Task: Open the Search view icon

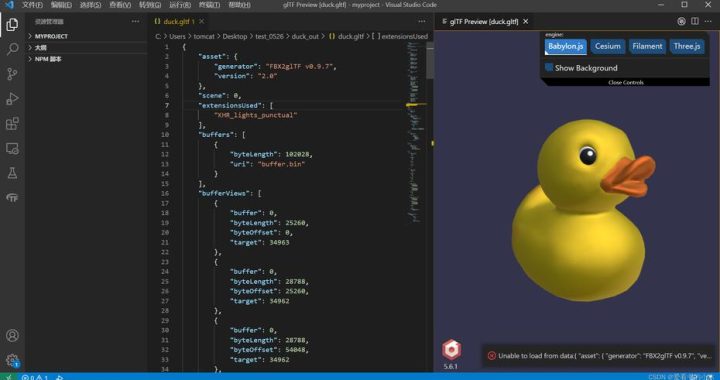Action: [12, 49]
